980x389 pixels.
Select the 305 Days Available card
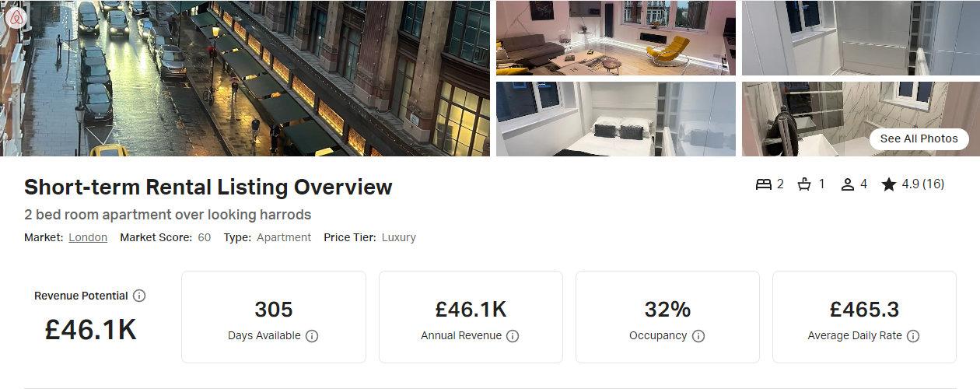click(274, 317)
